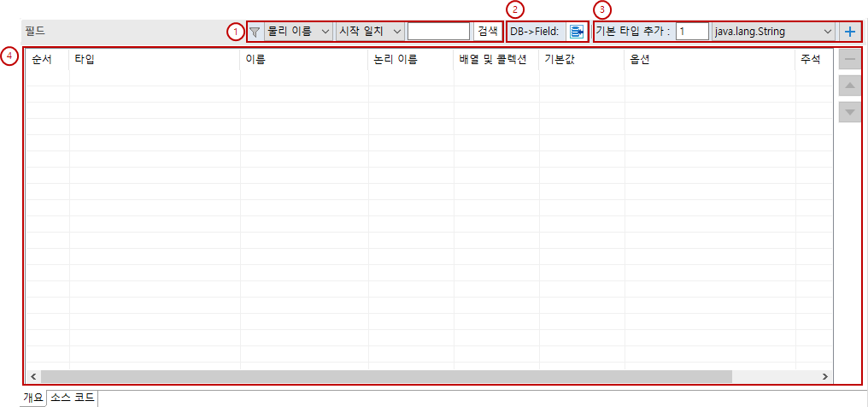Click the 기본 타입 추가 count field
The width and height of the screenshot is (868, 407).
692,32
